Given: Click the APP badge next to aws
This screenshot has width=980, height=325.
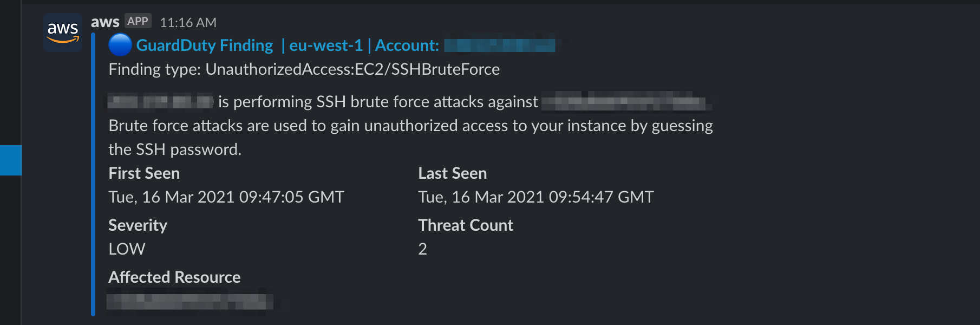Looking at the screenshot, I should coord(138,21).
